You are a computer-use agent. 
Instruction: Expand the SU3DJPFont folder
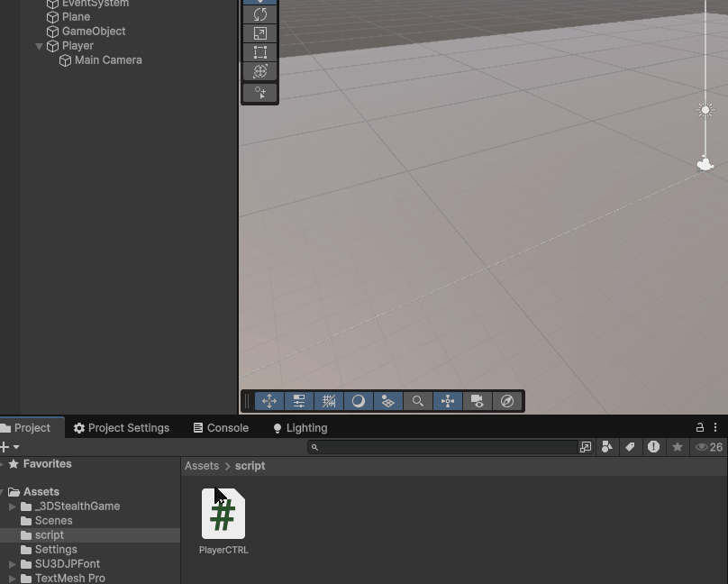point(13,564)
